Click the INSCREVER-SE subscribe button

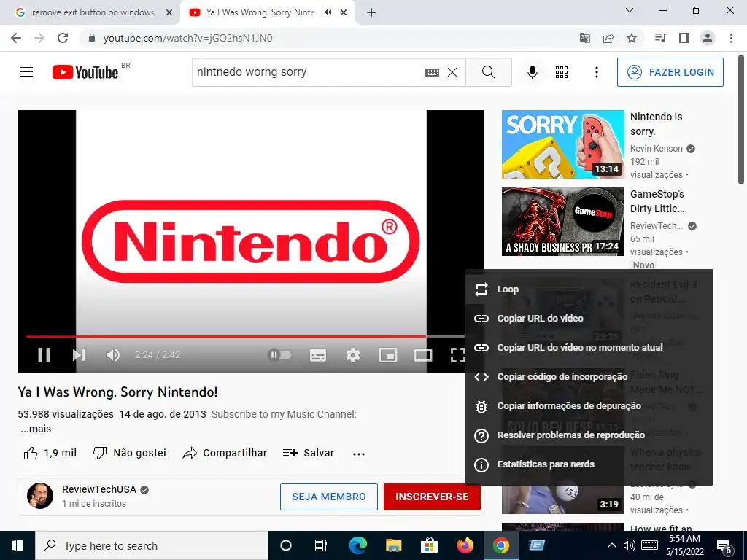(x=432, y=497)
